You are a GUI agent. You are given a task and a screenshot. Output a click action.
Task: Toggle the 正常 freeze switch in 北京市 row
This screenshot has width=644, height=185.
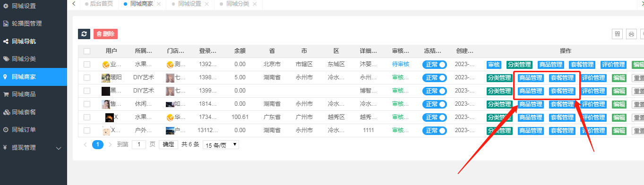coord(435,65)
